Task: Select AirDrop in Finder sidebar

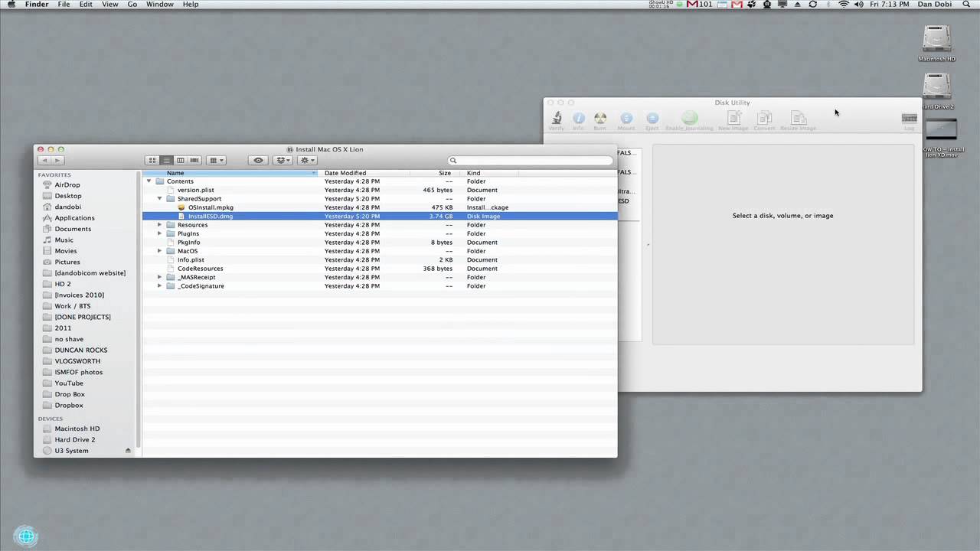Action: click(67, 184)
